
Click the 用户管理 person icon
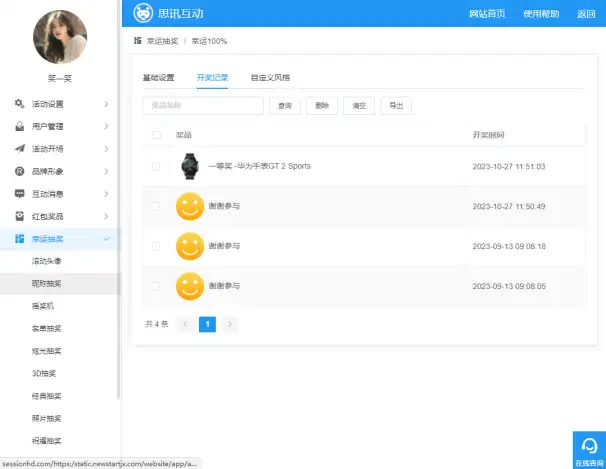click(19, 126)
